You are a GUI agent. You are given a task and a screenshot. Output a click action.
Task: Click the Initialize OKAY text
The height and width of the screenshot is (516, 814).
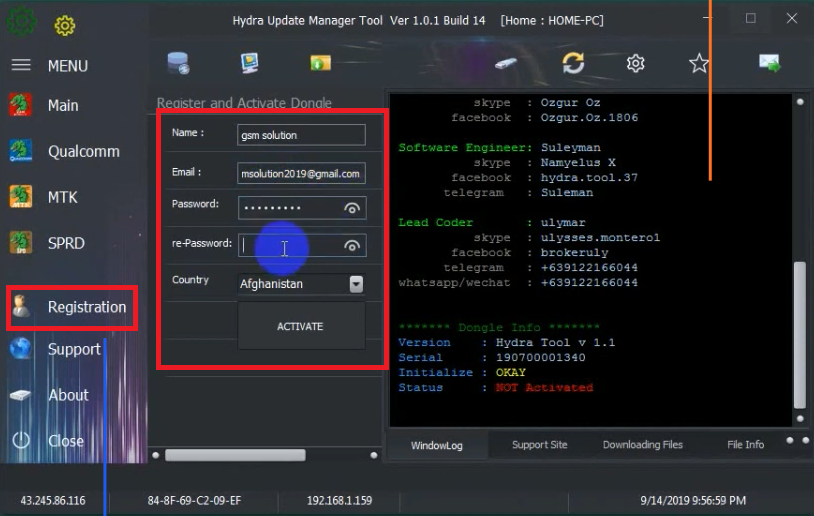(511, 372)
